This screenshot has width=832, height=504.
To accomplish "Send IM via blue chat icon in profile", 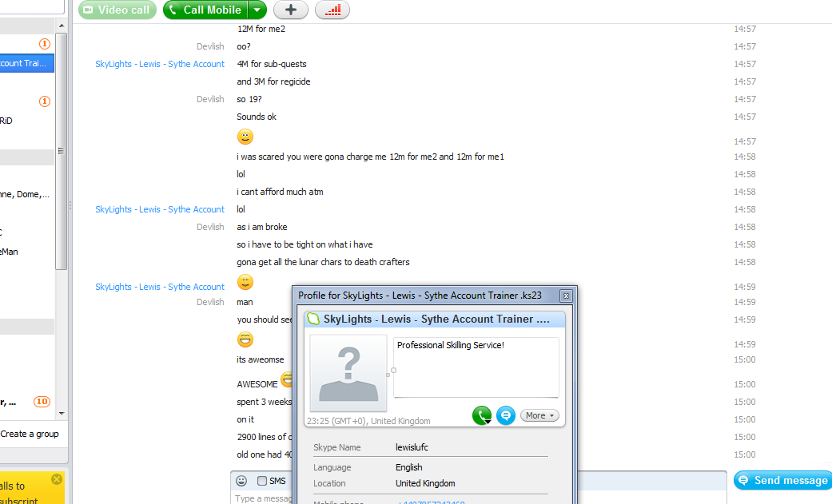I will (x=506, y=415).
